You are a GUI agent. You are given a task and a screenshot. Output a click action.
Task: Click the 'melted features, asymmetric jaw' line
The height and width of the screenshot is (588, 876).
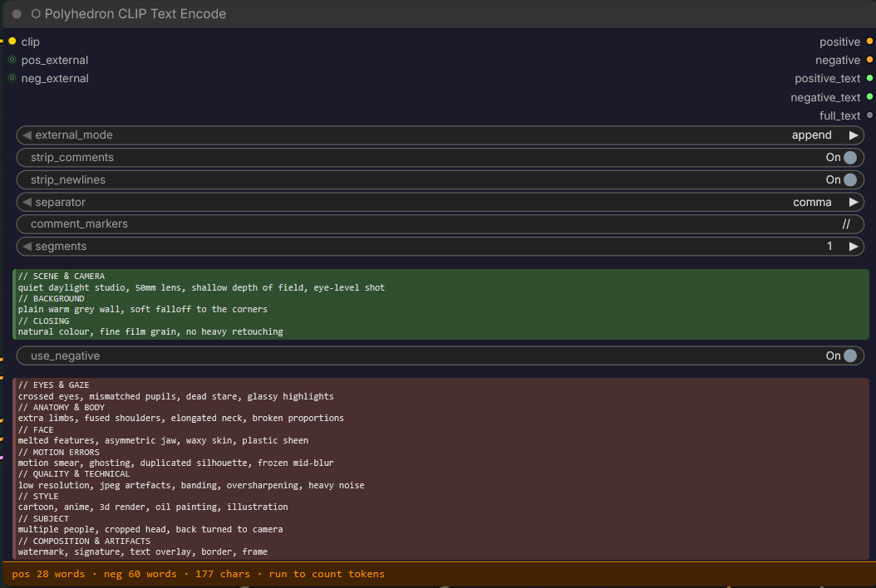coord(163,440)
